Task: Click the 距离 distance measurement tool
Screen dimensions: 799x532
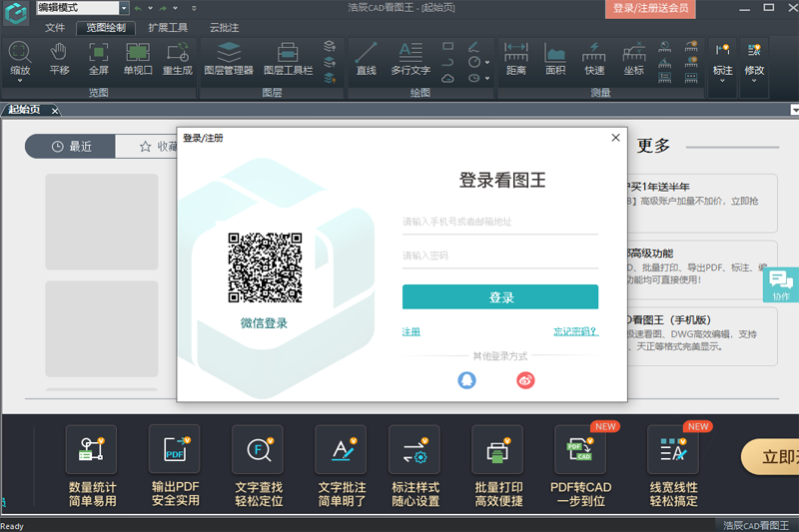Action: click(x=515, y=58)
